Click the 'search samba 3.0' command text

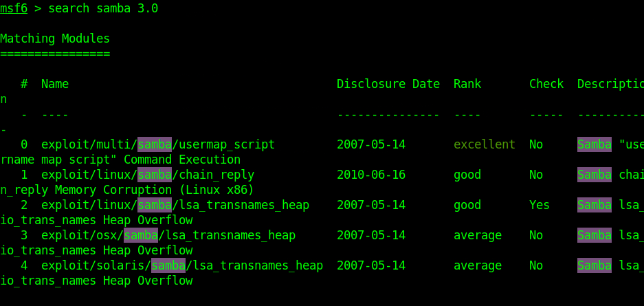click(103, 8)
